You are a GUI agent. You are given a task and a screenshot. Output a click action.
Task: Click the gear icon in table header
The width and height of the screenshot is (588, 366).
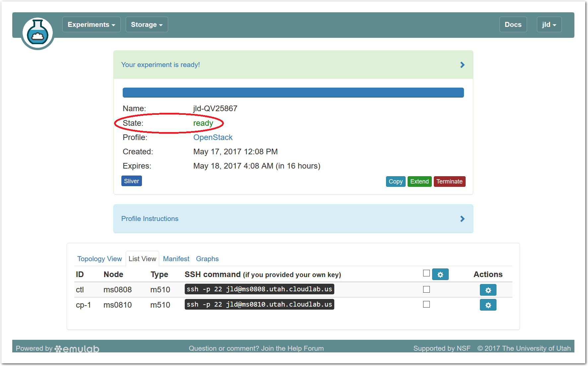pos(440,274)
